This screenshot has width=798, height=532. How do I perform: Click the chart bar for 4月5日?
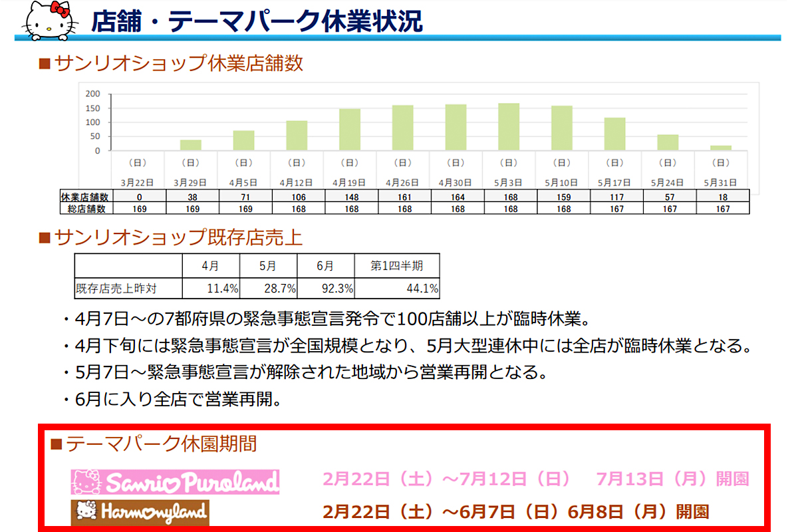tap(244, 140)
